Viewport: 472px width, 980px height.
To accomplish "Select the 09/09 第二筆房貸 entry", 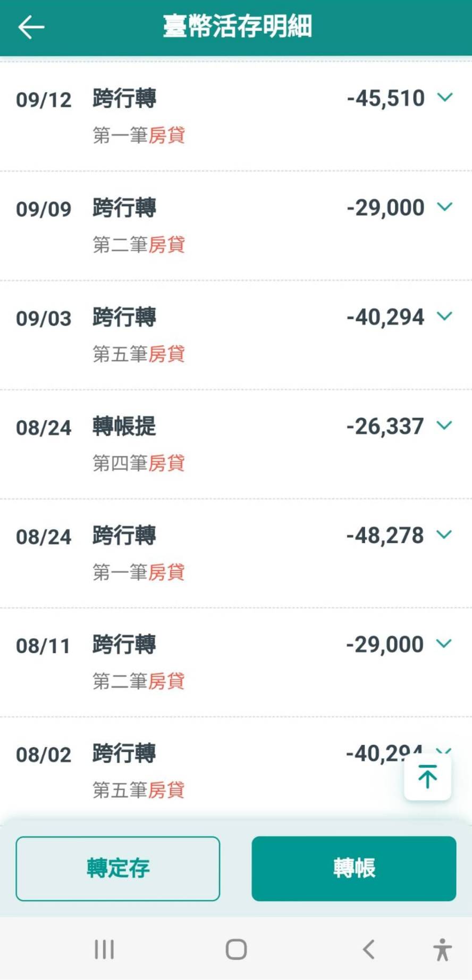I will pos(236,226).
